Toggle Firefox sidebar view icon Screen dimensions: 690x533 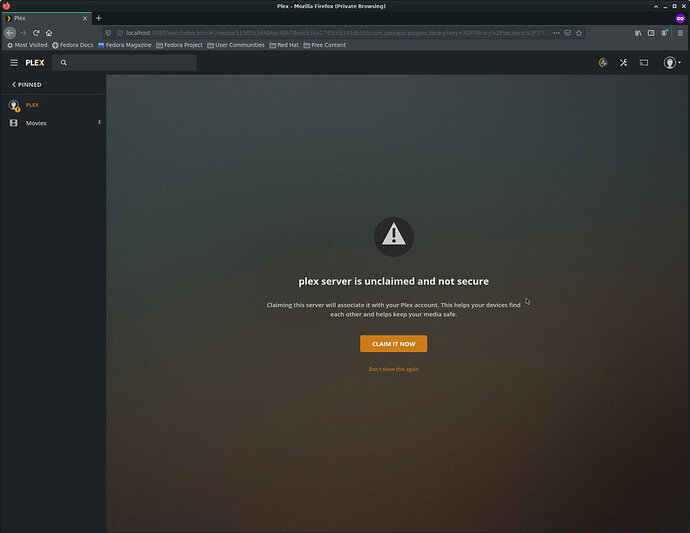coord(651,33)
